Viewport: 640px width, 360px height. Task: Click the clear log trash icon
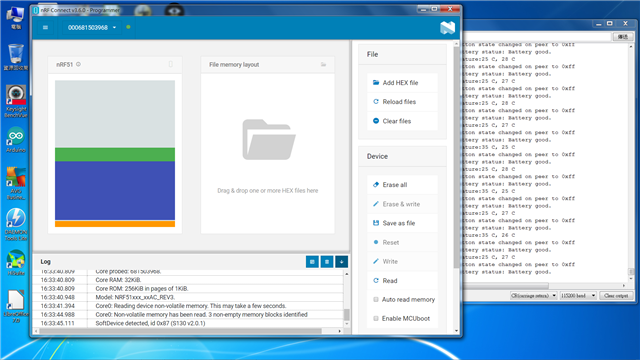(327, 262)
